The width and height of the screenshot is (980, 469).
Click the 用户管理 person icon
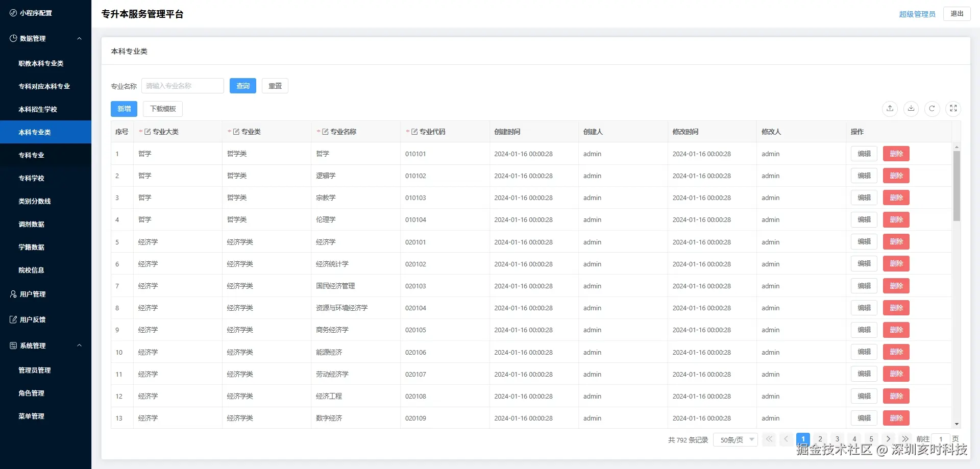(x=13, y=294)
